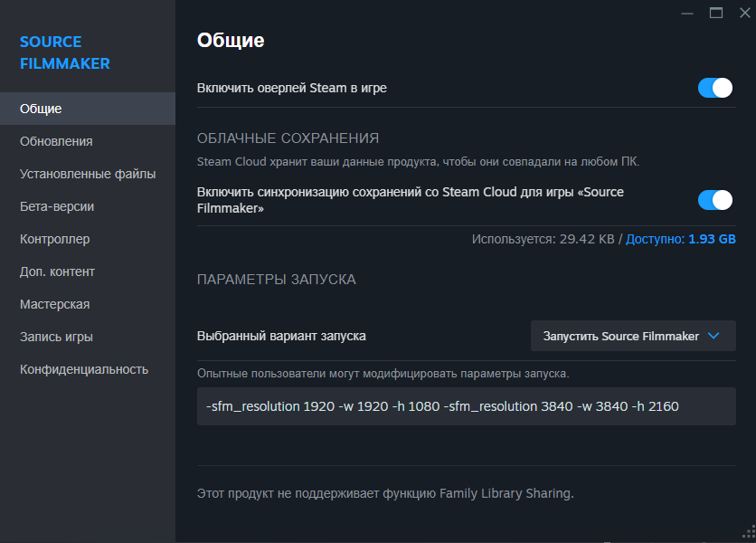This screenshot has width=756, height=543.
Task: Click the launch options text field
Action: (467, 406)
